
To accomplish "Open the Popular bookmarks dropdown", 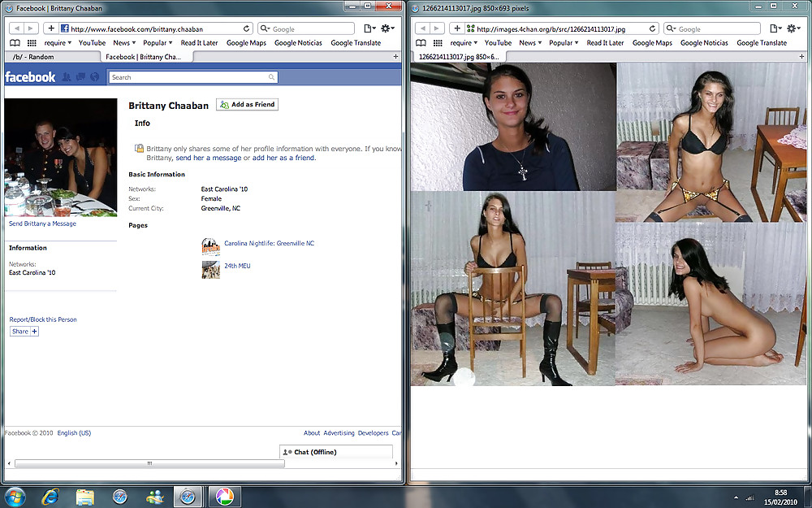I will (157, 42).
